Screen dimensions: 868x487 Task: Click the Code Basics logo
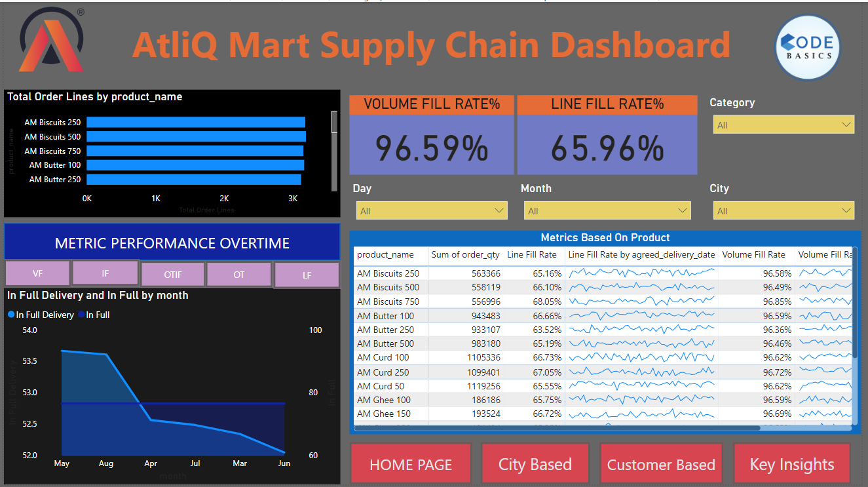point(808,48)
